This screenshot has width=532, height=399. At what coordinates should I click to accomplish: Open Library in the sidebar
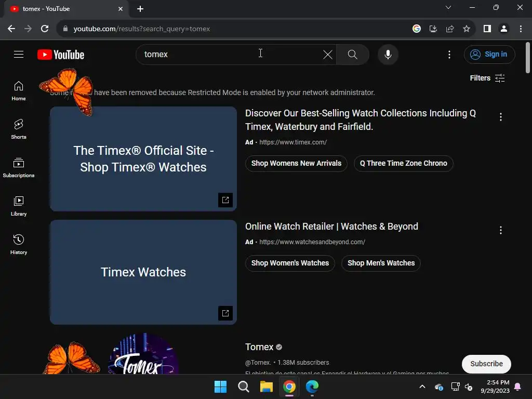19,206
